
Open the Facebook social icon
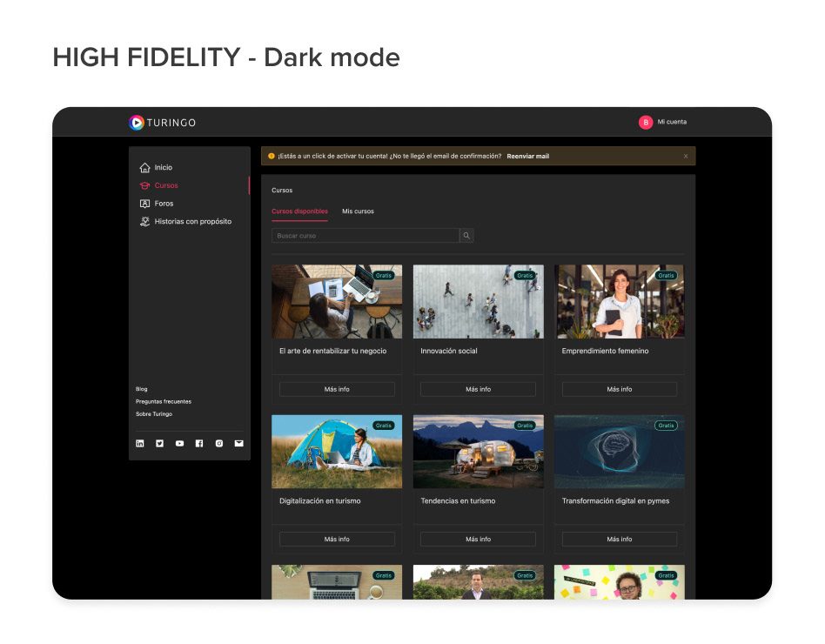[199, 444]
